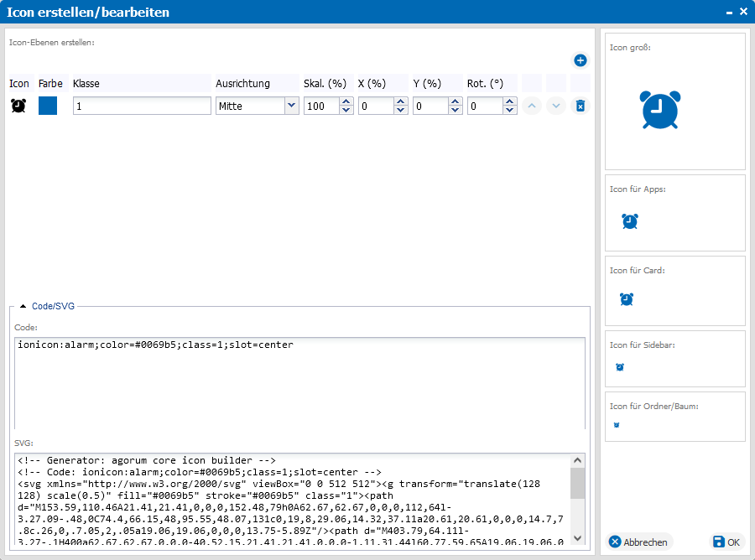Click the large alarm icon preview
755x560 pixels.
coord(660,110)
